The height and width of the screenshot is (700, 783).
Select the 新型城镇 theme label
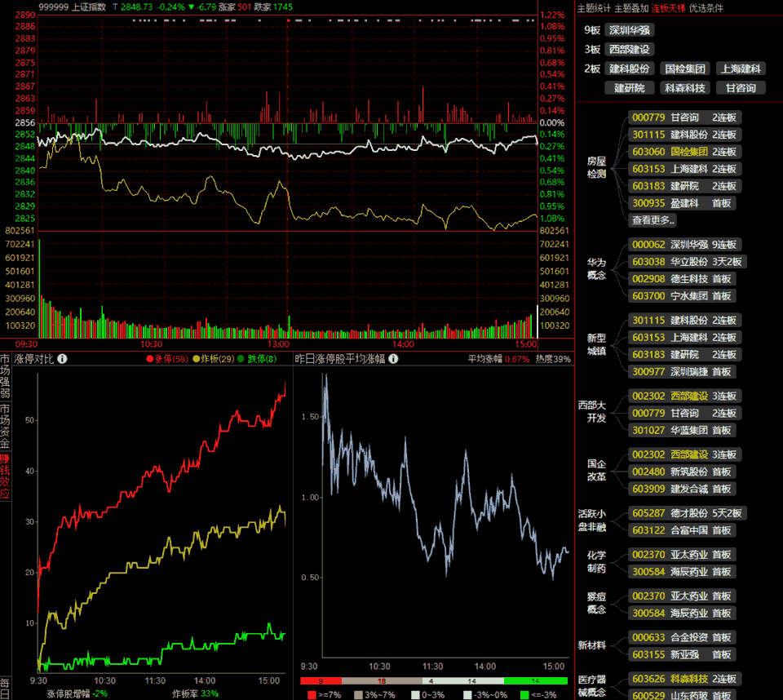click(x=596, y=345)
